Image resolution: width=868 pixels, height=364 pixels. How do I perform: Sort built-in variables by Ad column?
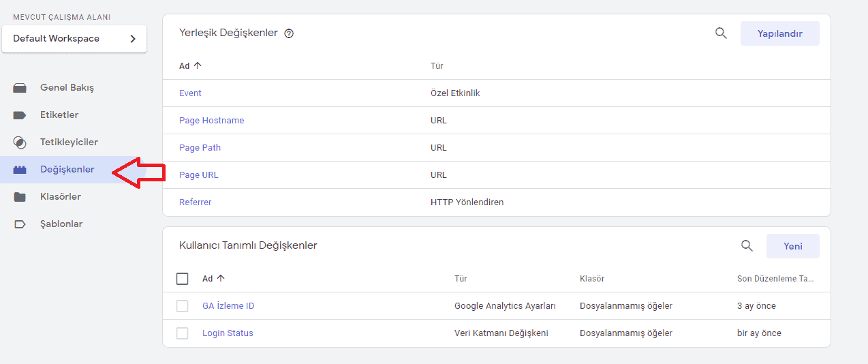[x=190, y=66]
